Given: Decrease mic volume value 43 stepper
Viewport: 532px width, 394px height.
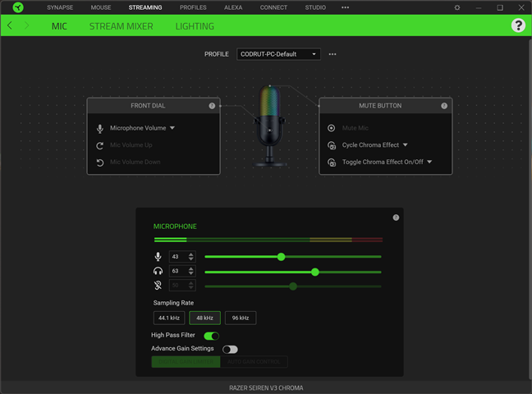Looking at the screenshot, I should (x=191, y=259).
